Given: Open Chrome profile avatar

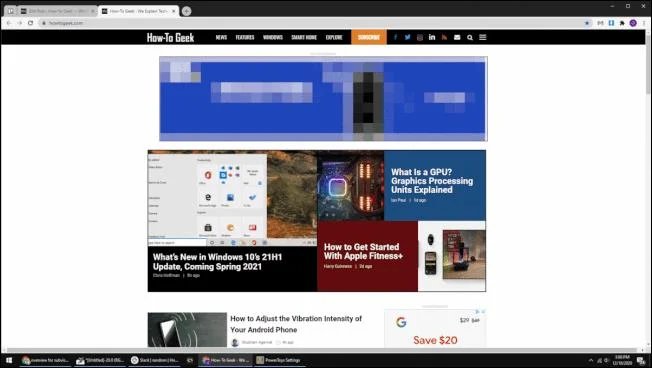Looking at the screenshot, I should (x=633, y=23).
